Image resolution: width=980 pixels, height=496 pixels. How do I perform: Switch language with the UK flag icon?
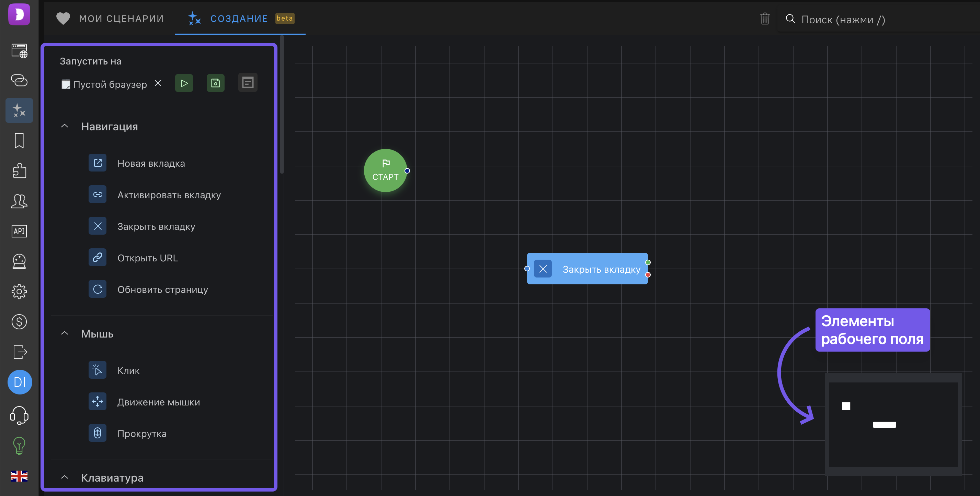19,476
